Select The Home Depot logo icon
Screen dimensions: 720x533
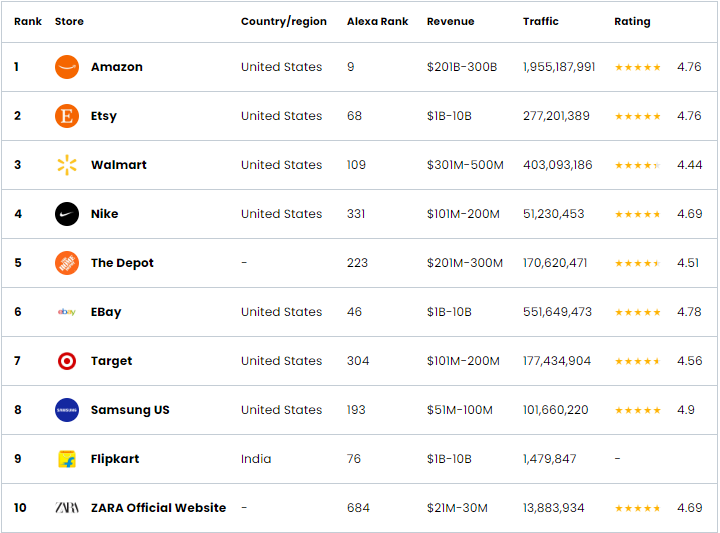tap(67, 263)
